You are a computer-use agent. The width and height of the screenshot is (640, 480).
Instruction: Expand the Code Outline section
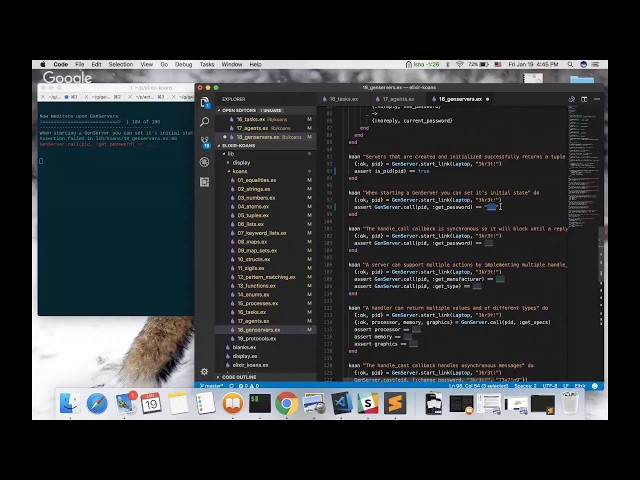pyautogui.click(x=265, y=377)
